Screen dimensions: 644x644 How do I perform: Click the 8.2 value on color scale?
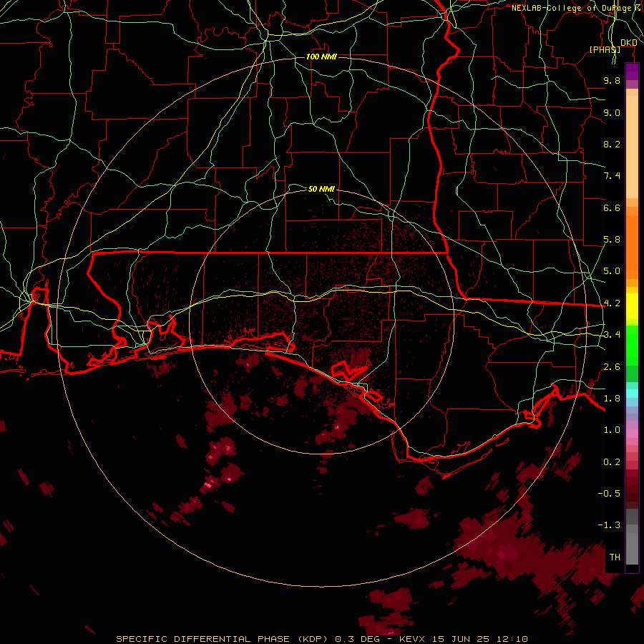pos(612,144)
